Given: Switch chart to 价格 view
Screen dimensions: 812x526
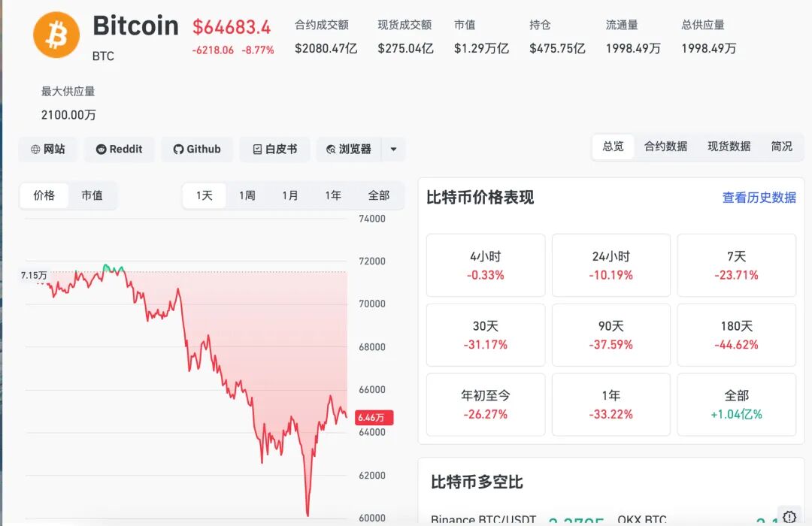Looking at the screenshot, I should point(44,195).
